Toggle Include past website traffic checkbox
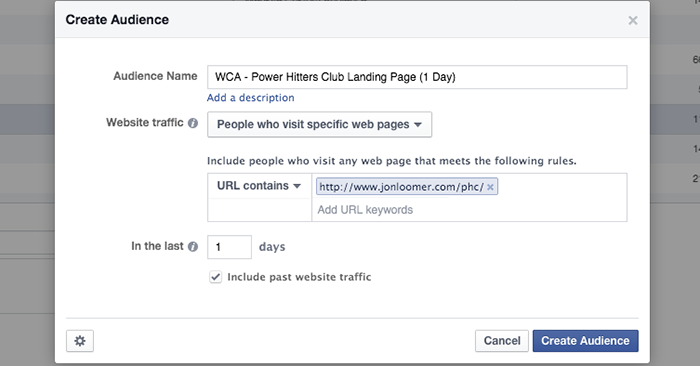Viewport: 700px width, 366px height. pos(216,277)
